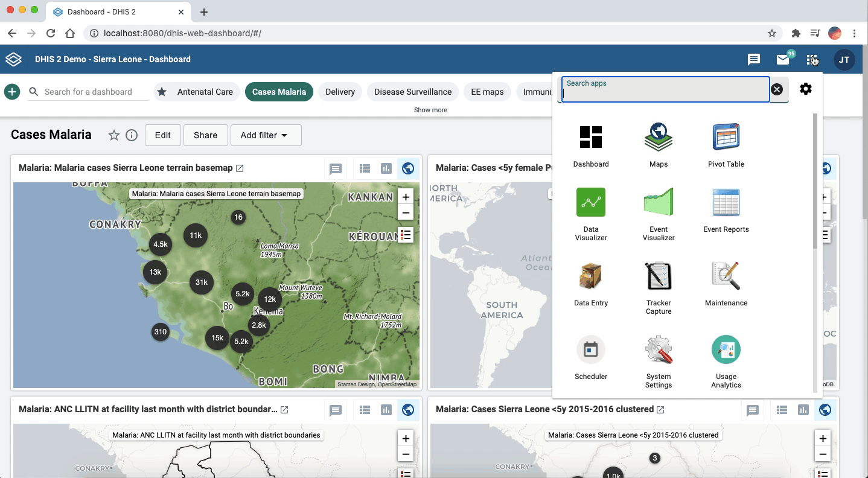
Task: Launch the Maintenance app
Action: point(726,276)
